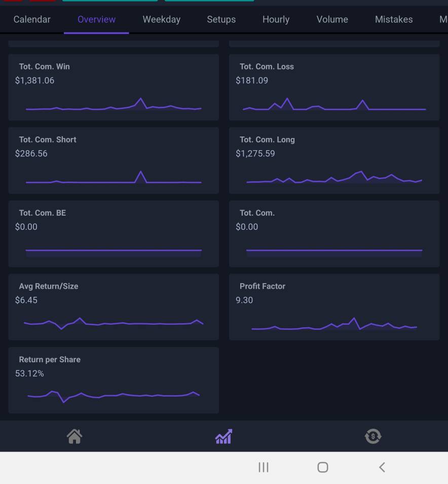Tap the Home icon in bottom navigation
448x484 pixels.
point(74,436)
